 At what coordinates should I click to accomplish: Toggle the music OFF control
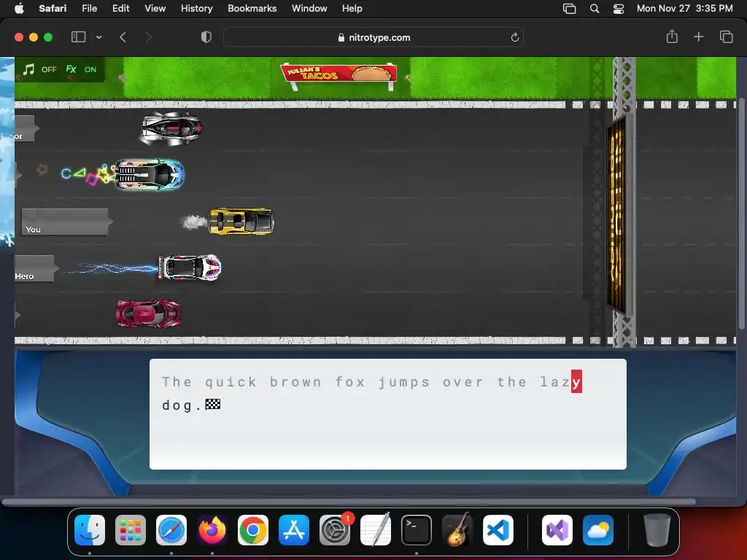(40, 69)
